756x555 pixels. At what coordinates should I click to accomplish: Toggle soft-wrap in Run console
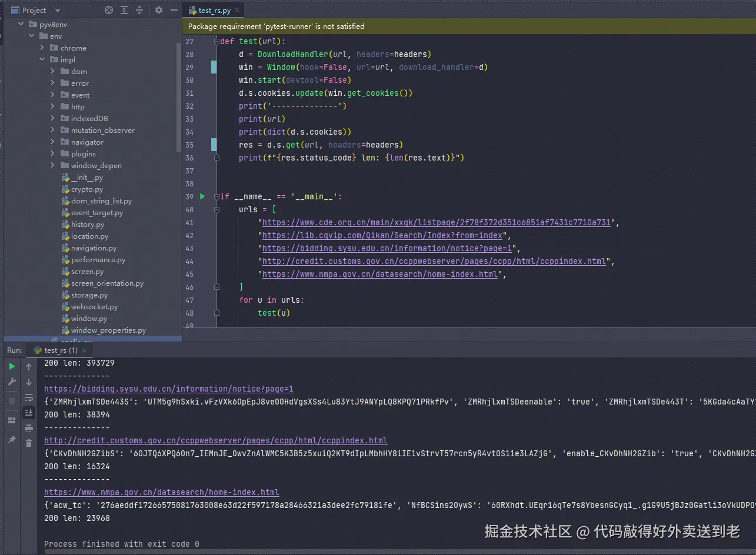28,398
